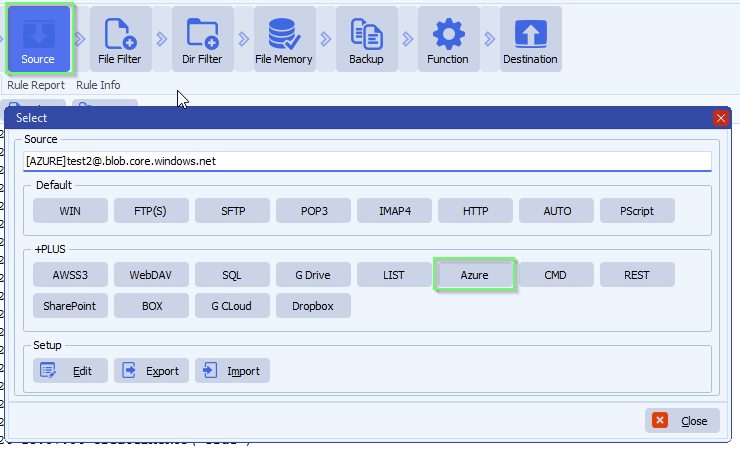
Task: Click the Close button at dialog bottom
Action: click(x=682, y=420)
